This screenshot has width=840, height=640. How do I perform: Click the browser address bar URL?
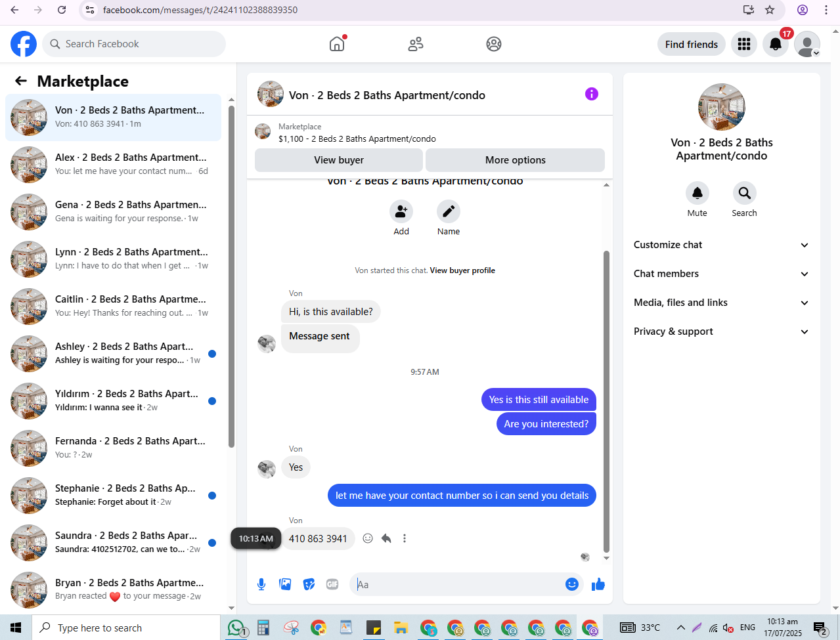[x=200, y=10]
